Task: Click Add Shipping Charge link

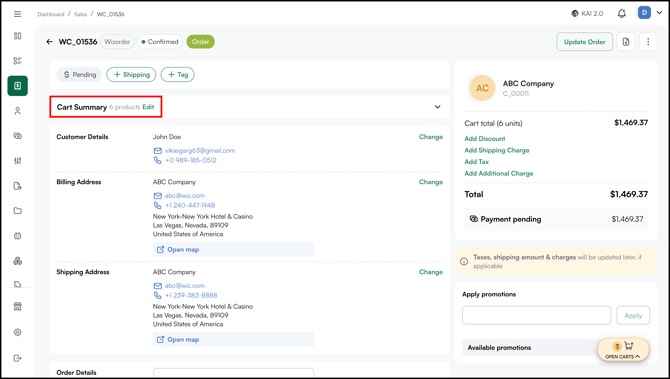Action: 497,150
